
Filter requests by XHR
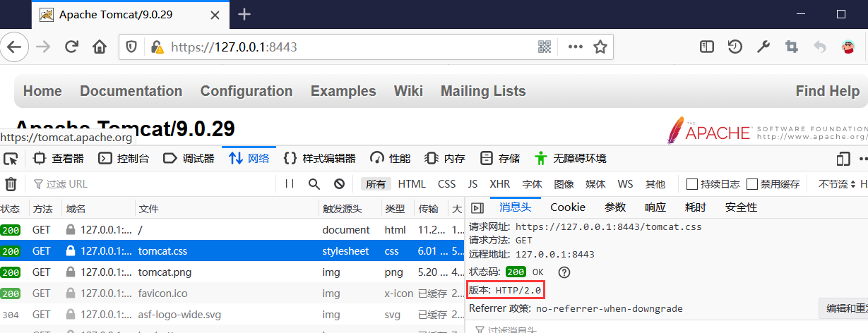click(x=500, y=184)
